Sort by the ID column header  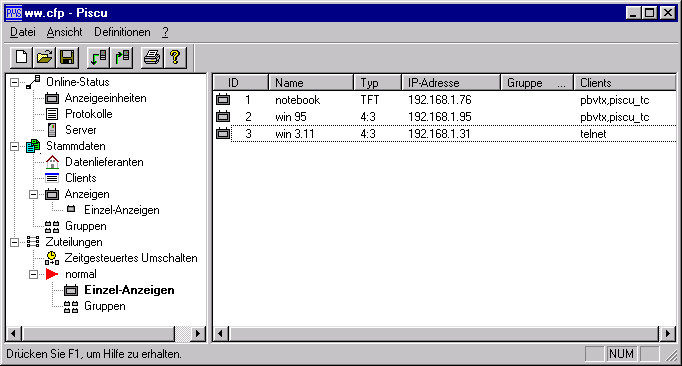click(x=241, y=83)
